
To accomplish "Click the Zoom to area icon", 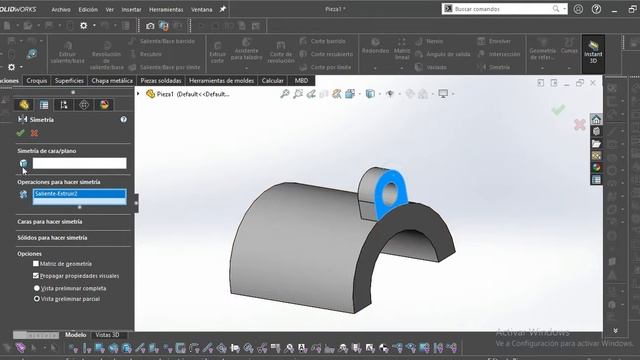I will coord(298,94).
